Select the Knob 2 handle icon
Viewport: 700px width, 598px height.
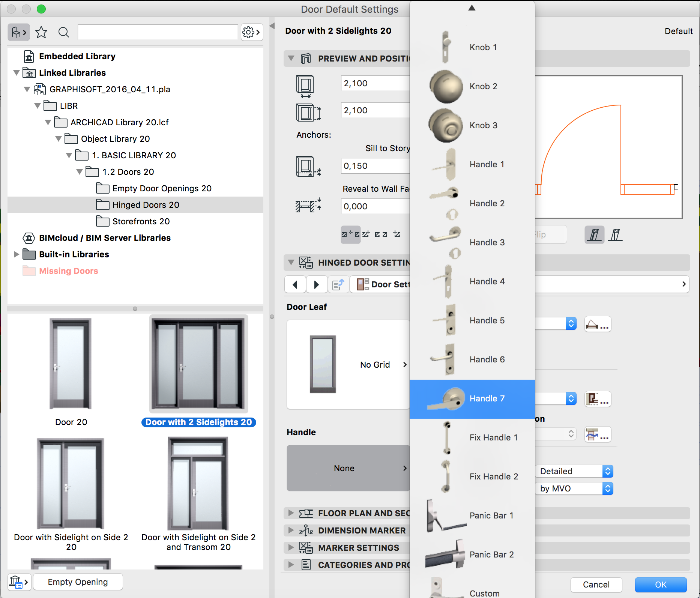[x=446, y=87]
